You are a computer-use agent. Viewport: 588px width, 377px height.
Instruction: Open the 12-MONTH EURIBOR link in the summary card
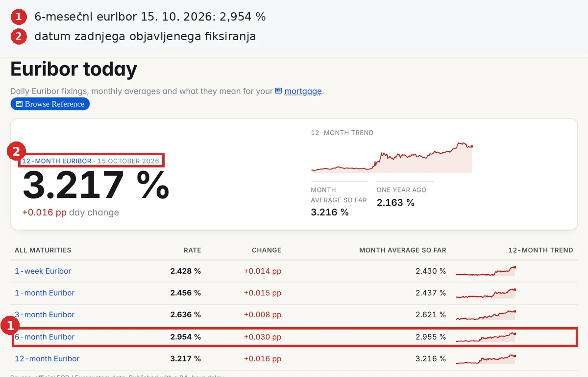pyautogui.click(x=57, y=161)
